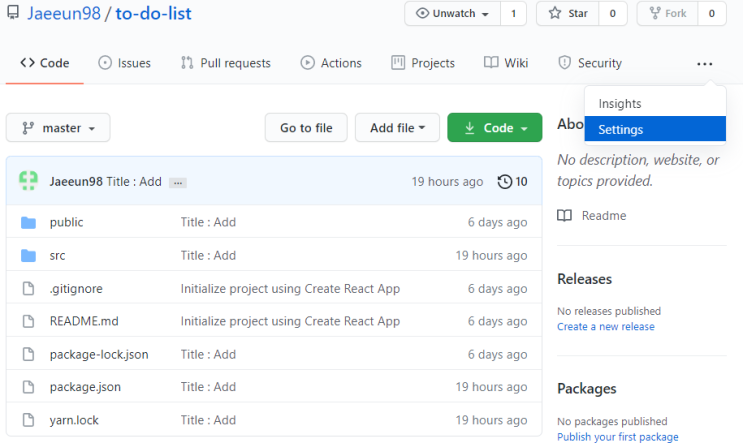Screen dimensions: 743x443
Task: Click the Readme book icon in sidebar
Action: 565,216
